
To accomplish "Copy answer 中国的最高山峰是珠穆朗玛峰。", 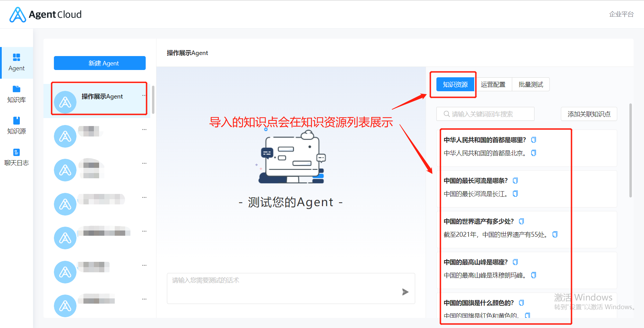I will click(x=533, y=275).
